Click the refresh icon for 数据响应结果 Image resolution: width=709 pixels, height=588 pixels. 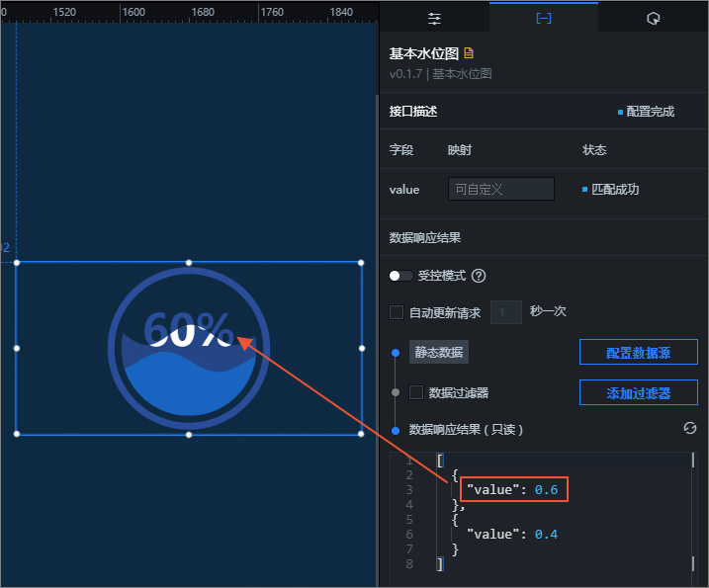coord(690,428)
